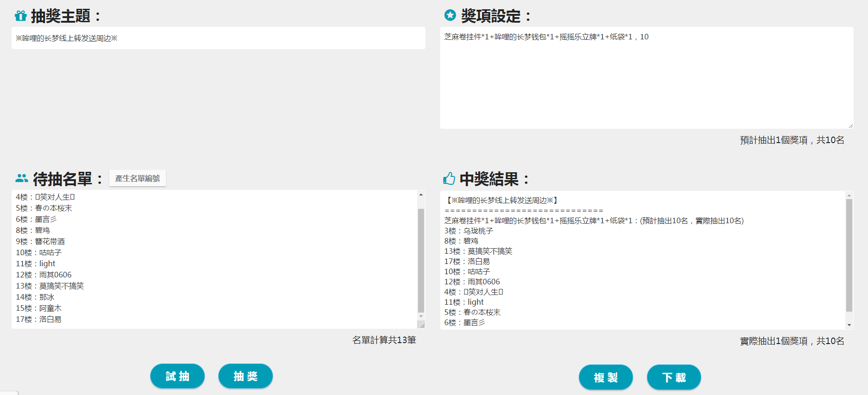Click the 待抽名單 scrollbar thumb

421,261
